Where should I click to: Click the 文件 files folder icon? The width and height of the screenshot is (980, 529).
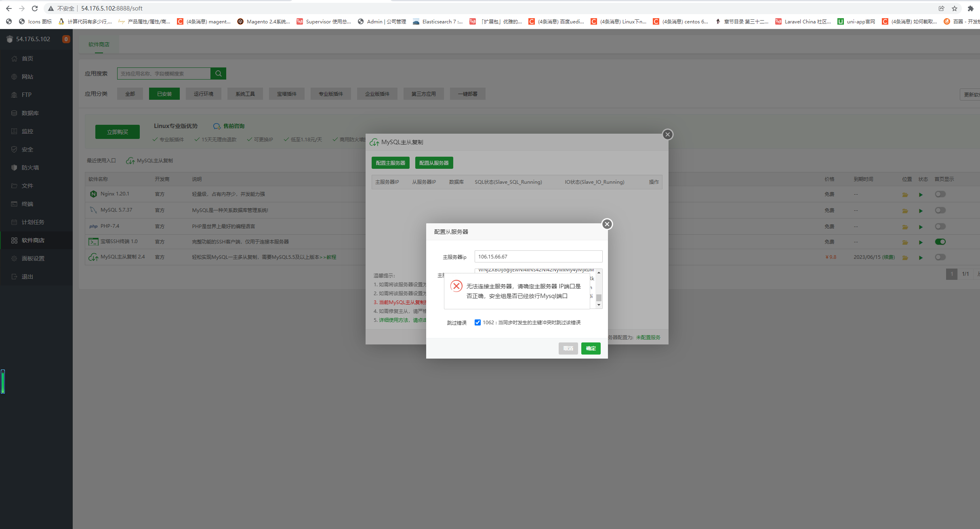[14, 186]
